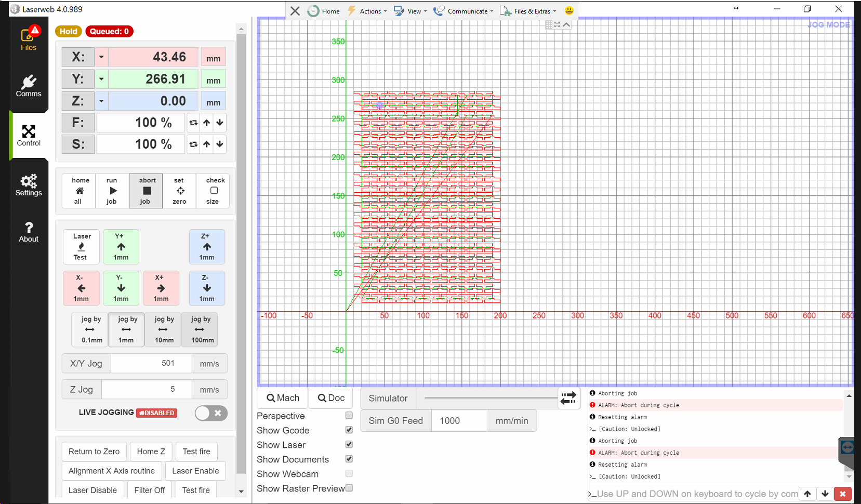Screen dimensions: 861x504
Task: Jog Y+ by 1mm
Action: 121,247
